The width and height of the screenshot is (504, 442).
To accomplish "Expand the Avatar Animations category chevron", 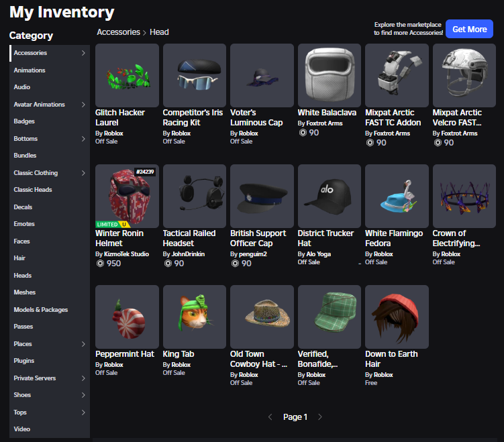I will point(83,105).
